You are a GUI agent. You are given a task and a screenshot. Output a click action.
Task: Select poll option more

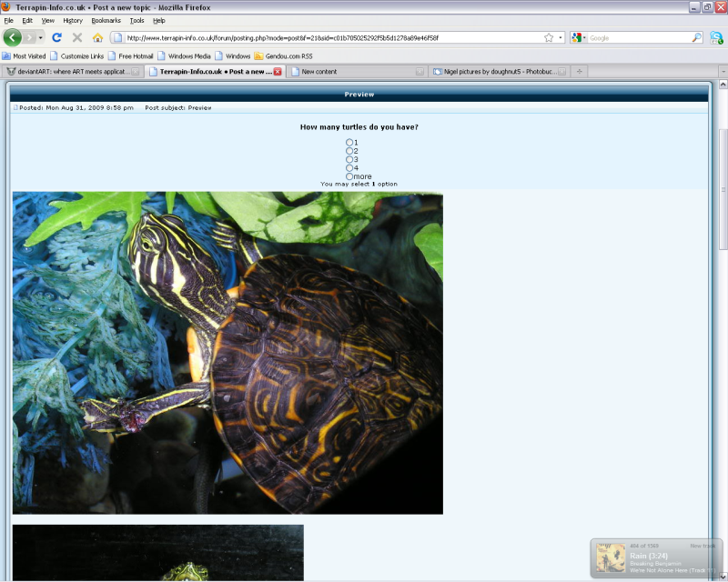click(x=349, y=176)
